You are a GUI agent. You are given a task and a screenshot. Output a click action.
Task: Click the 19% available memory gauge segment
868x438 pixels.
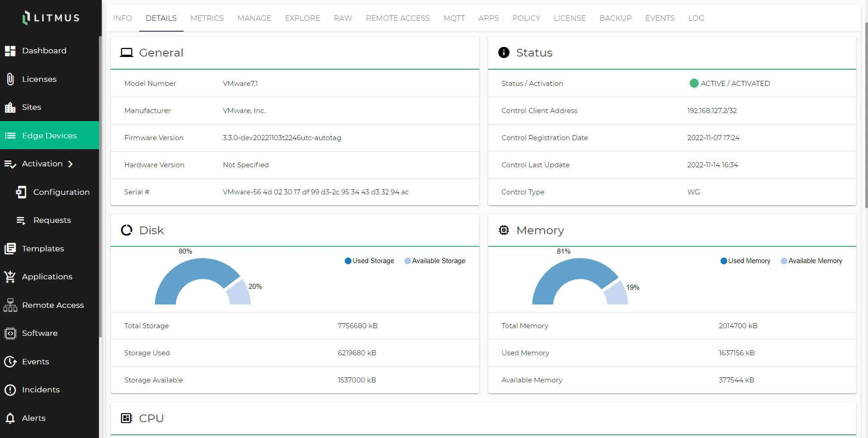[618, 294]
